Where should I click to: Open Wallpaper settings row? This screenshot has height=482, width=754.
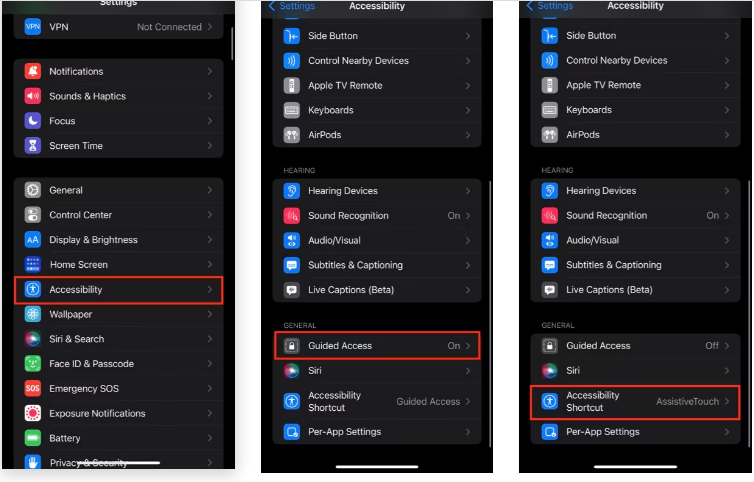coord(119,314)
